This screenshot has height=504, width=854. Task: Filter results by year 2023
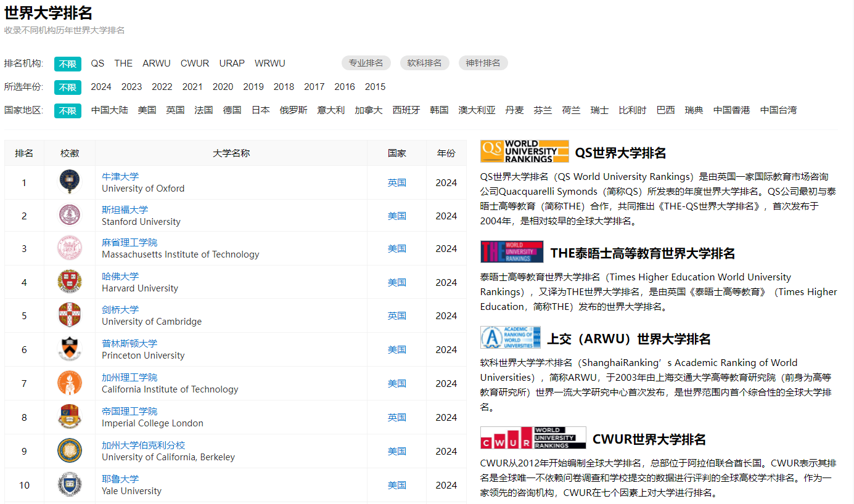click(131, 87)
